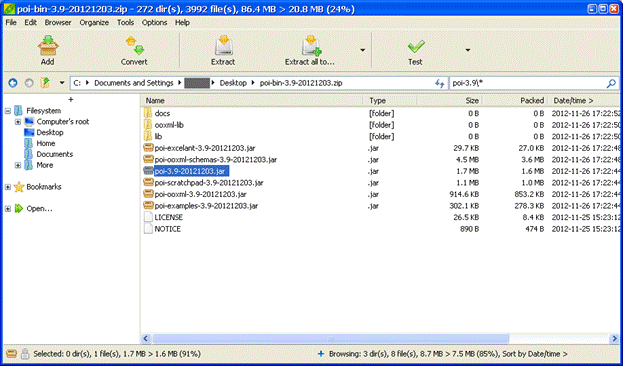Click the Open... green arrow icon

(19, 209)
